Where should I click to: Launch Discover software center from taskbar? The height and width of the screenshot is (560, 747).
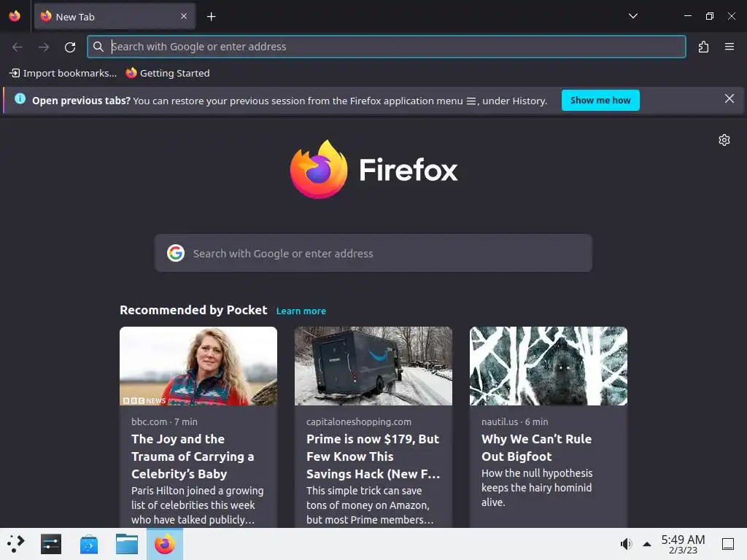(x=89, y=544)
